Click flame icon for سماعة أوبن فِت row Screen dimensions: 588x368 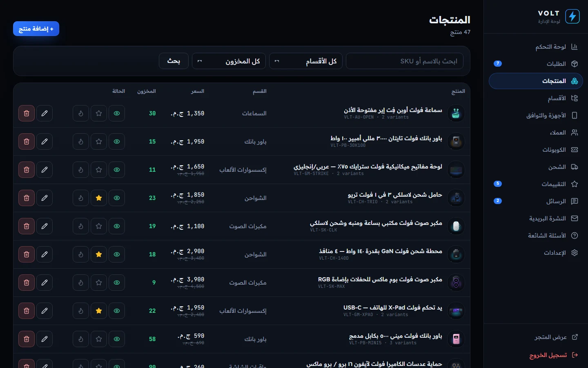[x=81, y=113]
